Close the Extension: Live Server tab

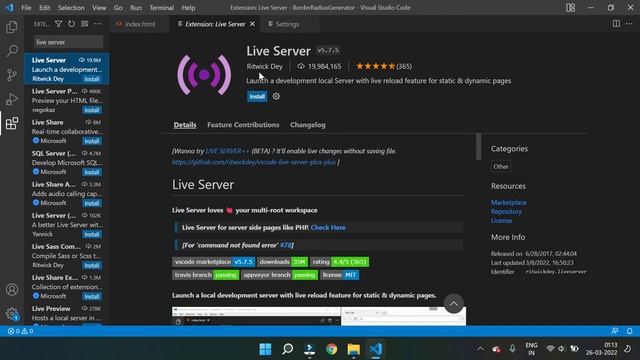click(253, 24)
